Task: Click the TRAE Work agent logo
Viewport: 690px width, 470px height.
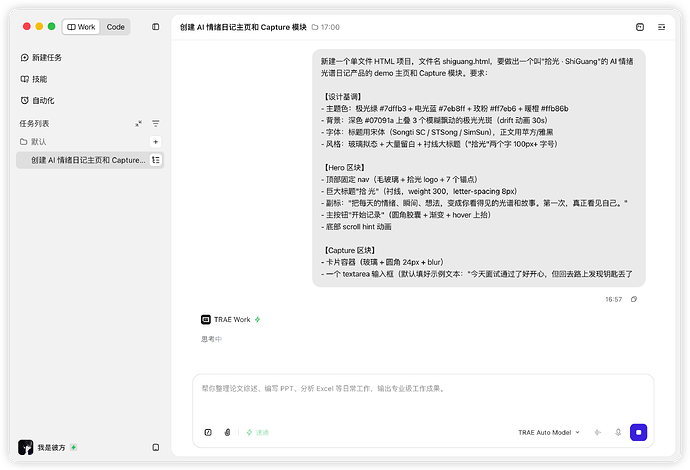Action: click(x=206, y=319)
